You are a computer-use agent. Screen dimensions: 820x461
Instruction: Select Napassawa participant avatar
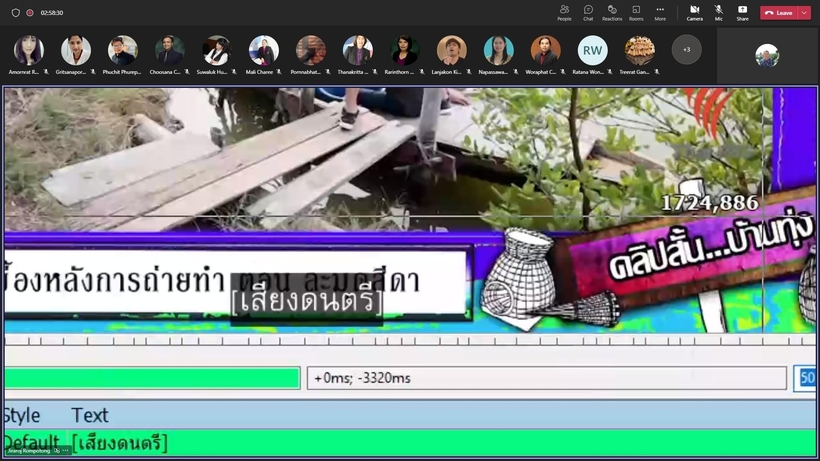tap(498, 50)
